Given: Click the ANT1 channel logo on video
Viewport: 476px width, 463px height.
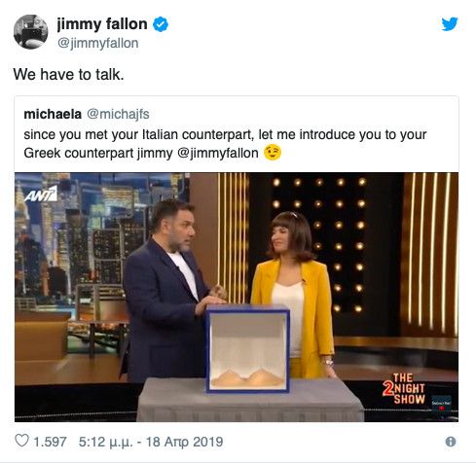Looking at the screenshot, I should click(41, 194).
